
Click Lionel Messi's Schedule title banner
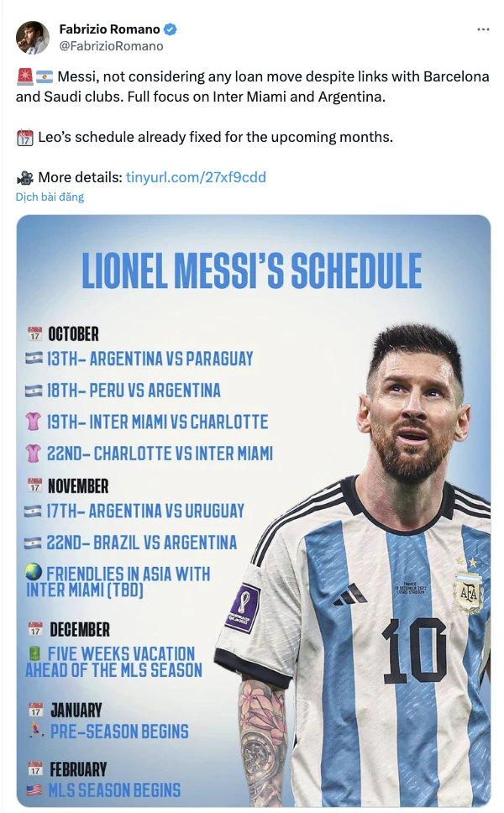251,269
